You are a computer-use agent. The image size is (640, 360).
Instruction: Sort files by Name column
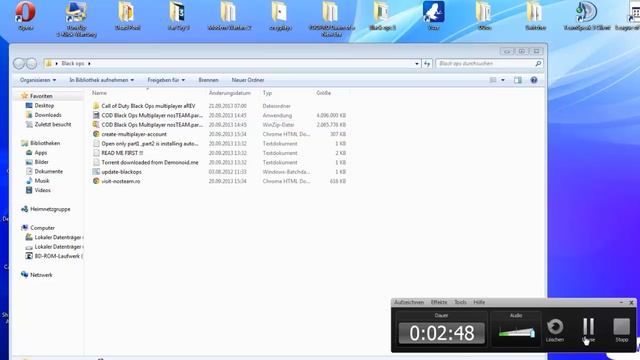tap(99, 93)
